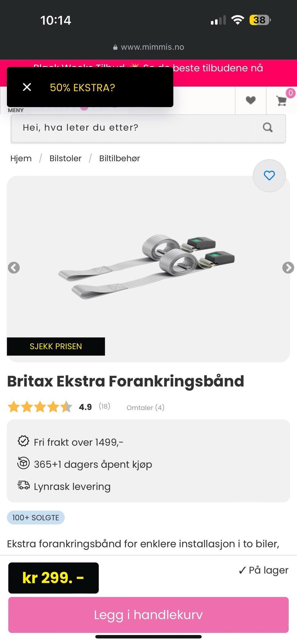This screenshot has height=644, width=297.
Task: Show next product image
Action: pyautogui.click(x=288, y=268)
